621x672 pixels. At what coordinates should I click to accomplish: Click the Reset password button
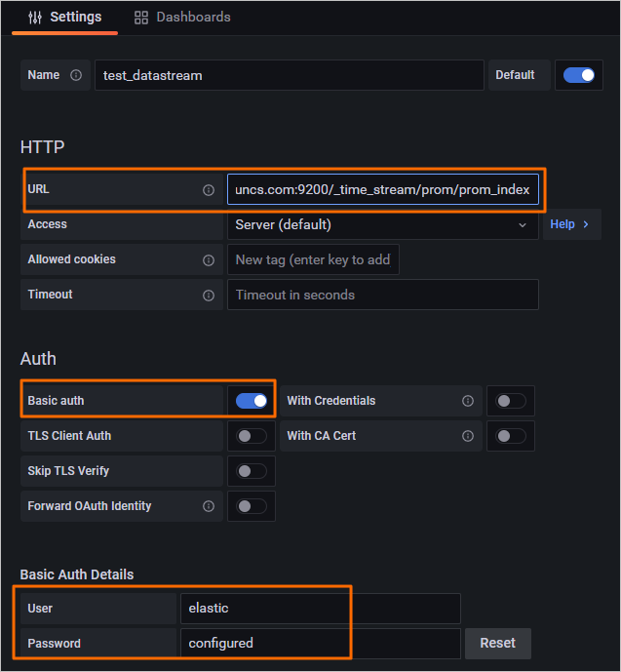[x=497, y=643]
